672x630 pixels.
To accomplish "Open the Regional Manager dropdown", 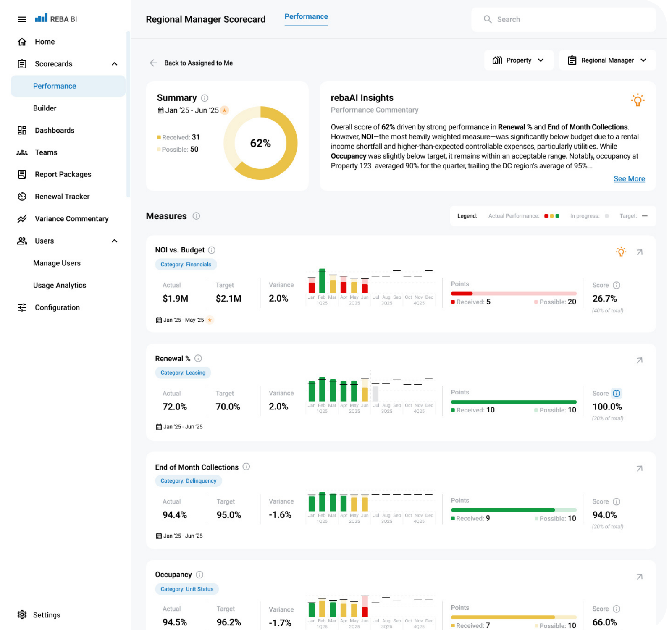I will click(x=607, y=60).
